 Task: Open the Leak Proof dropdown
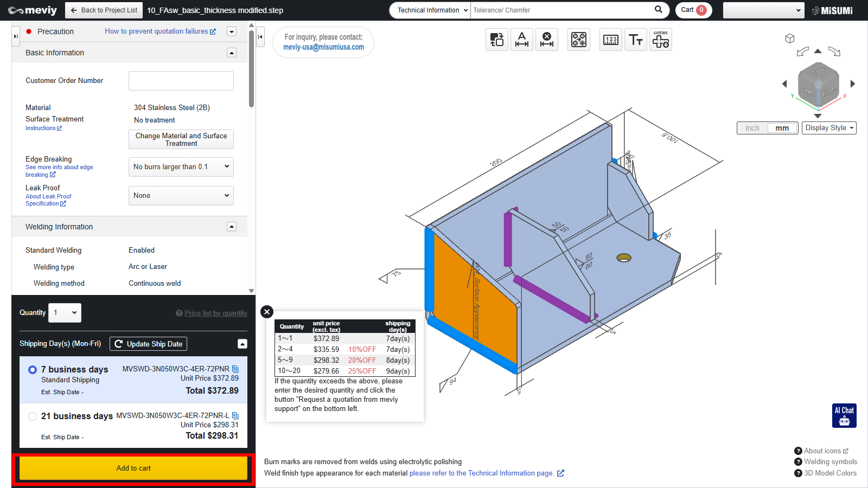(181, 196)
